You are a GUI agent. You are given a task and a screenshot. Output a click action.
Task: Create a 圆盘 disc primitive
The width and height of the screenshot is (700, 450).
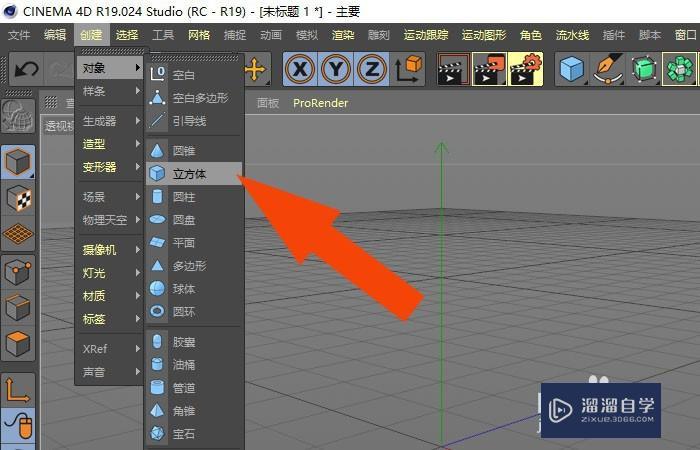195,220
